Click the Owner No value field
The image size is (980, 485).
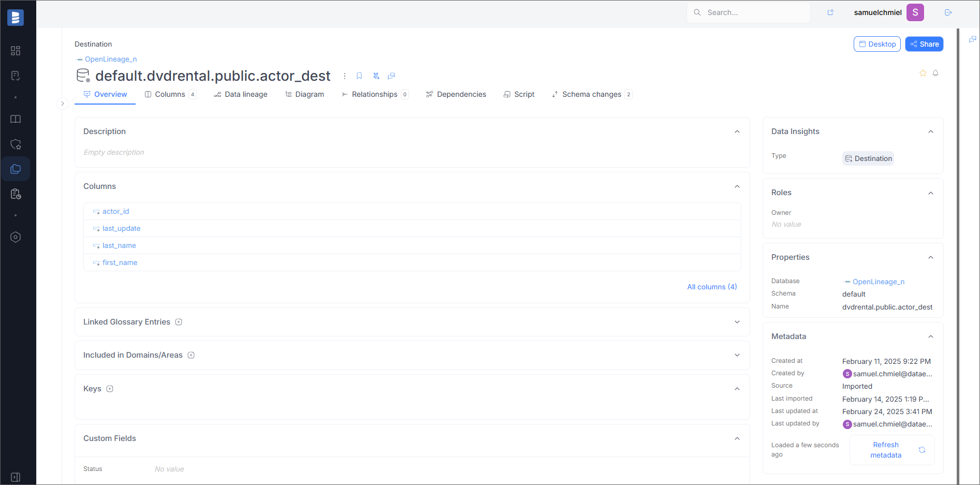(x=786, y=224)
